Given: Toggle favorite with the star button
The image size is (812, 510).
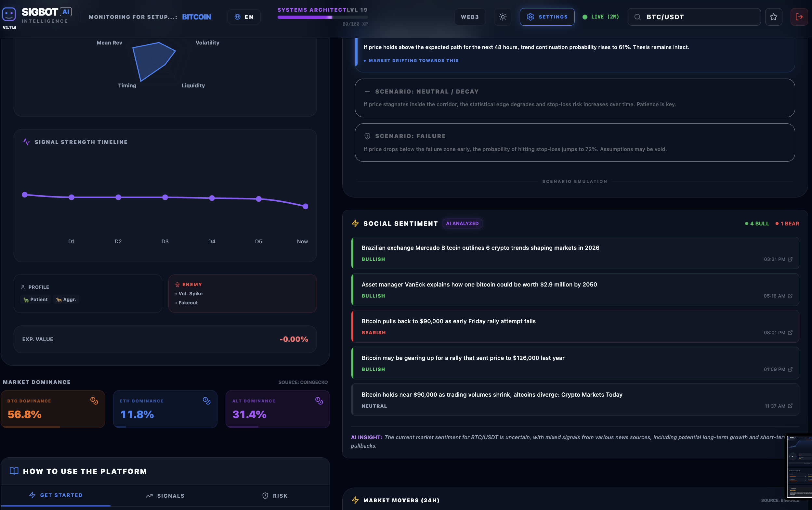Looking at the screenshot, I should 774,17.
